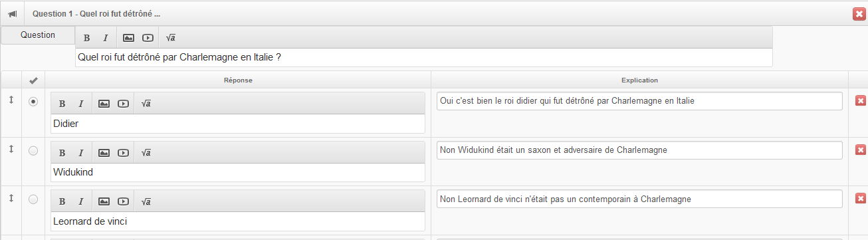Click the Question label tab
The image size is (868, 240).
click(38, 35)
